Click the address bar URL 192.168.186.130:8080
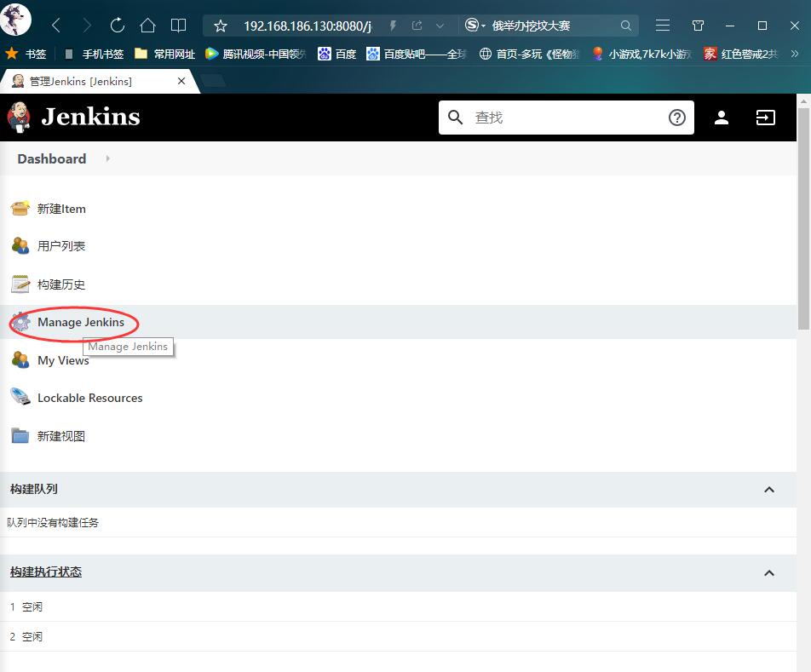Viewport: 811px width, 672px height. 308,26
